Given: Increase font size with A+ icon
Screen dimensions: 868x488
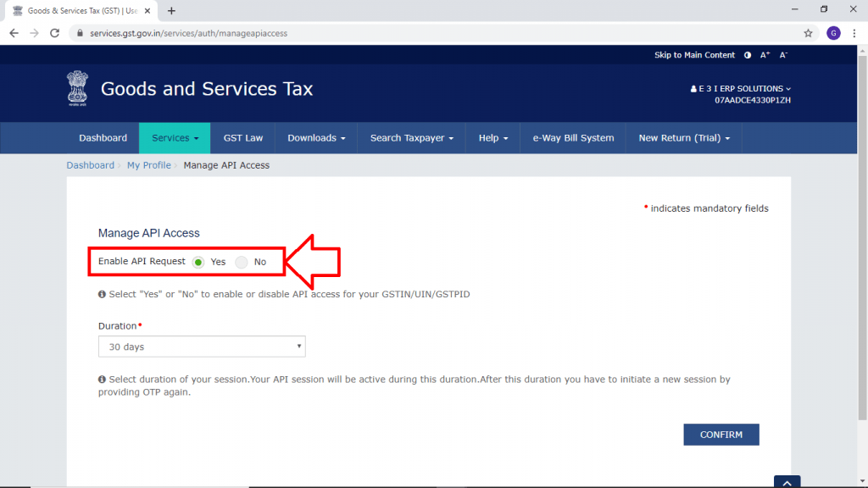Looking at the screenshot, I should (x=765, y=55).
